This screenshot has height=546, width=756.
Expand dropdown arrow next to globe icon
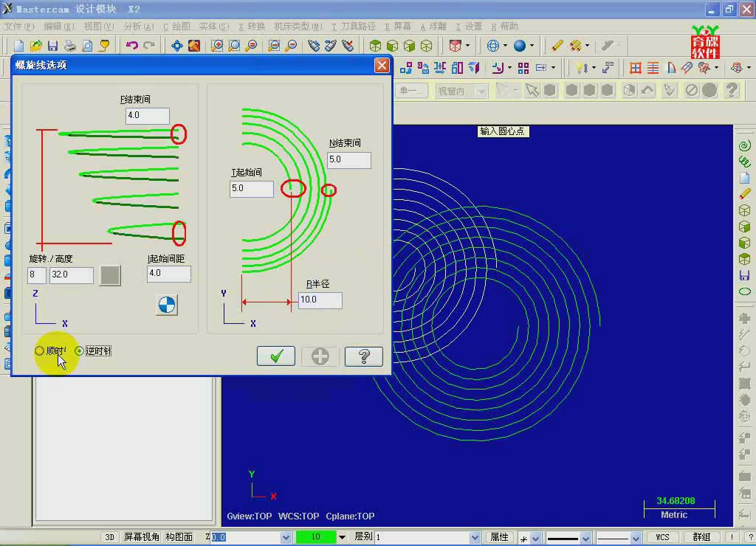point(505,46)
